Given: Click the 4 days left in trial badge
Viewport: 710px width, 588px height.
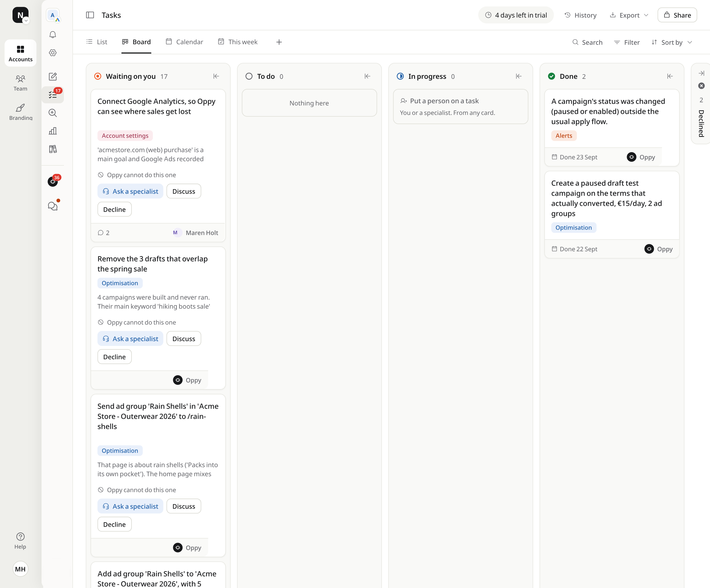Looking at the screenshot, I should (516, 15).
